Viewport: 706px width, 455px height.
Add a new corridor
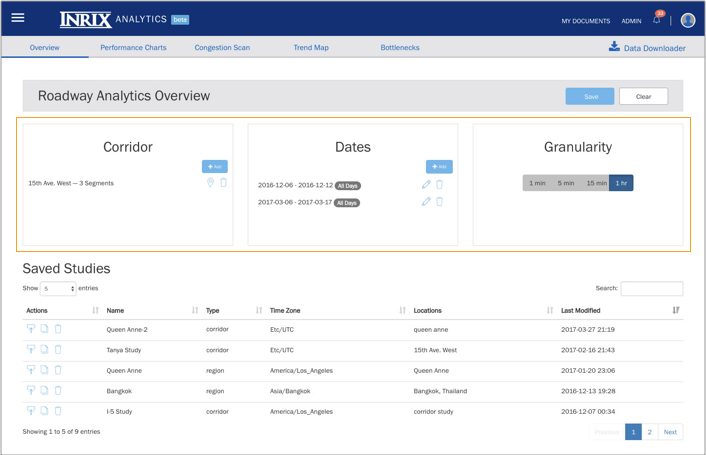215,167
